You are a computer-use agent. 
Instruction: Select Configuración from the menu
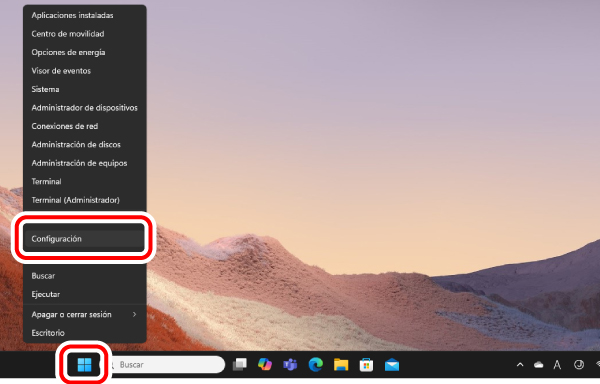pos(84,239)
